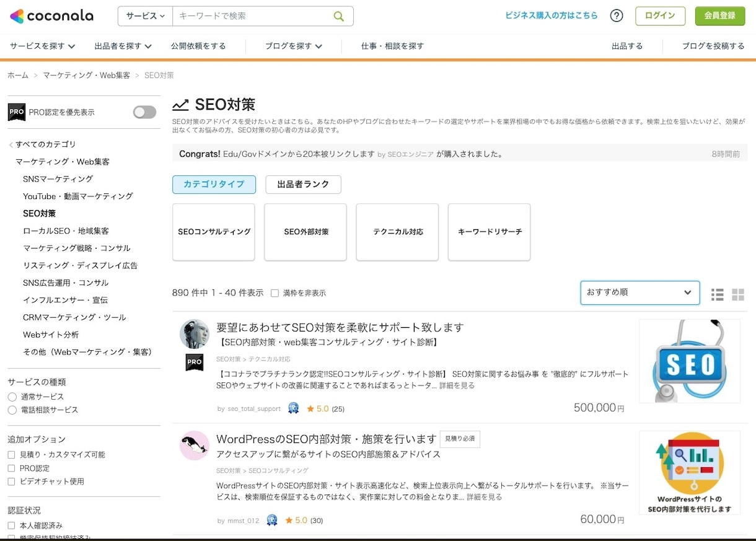Click rank badge beside mmst_012
This screenshot has width=756, height=541.
tap(271, 520)
